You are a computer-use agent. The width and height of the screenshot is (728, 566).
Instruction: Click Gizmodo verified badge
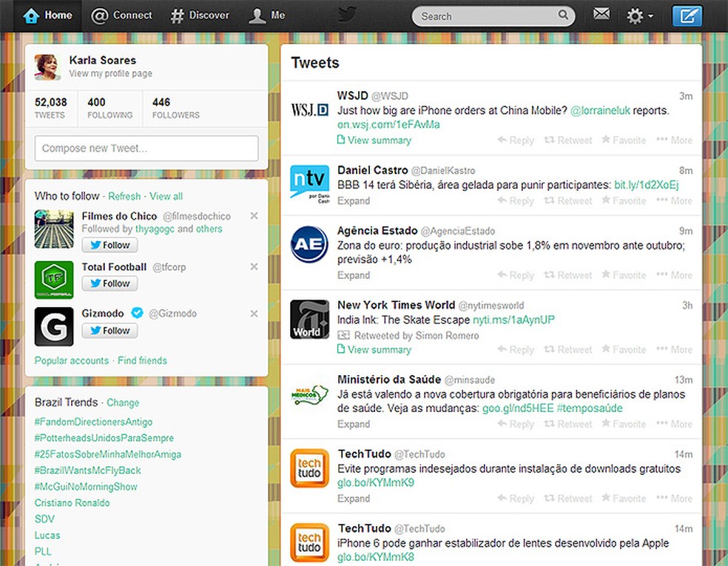(136, 313)
